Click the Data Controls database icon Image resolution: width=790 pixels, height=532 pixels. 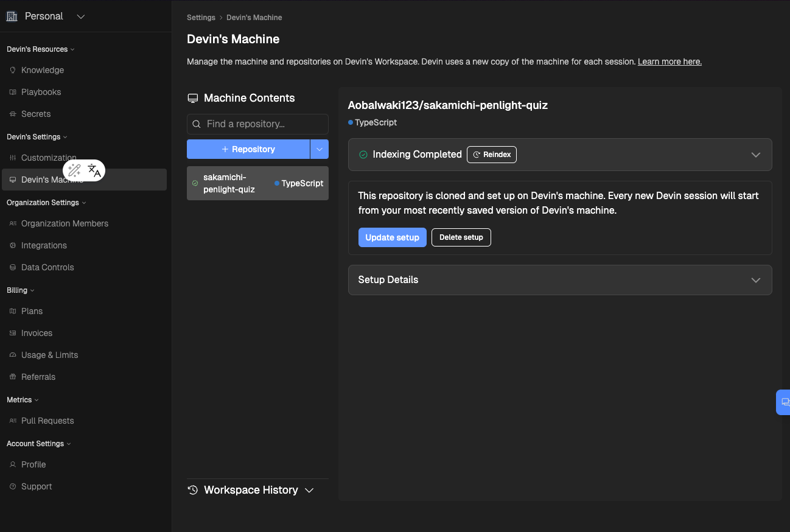click(13, 267)
